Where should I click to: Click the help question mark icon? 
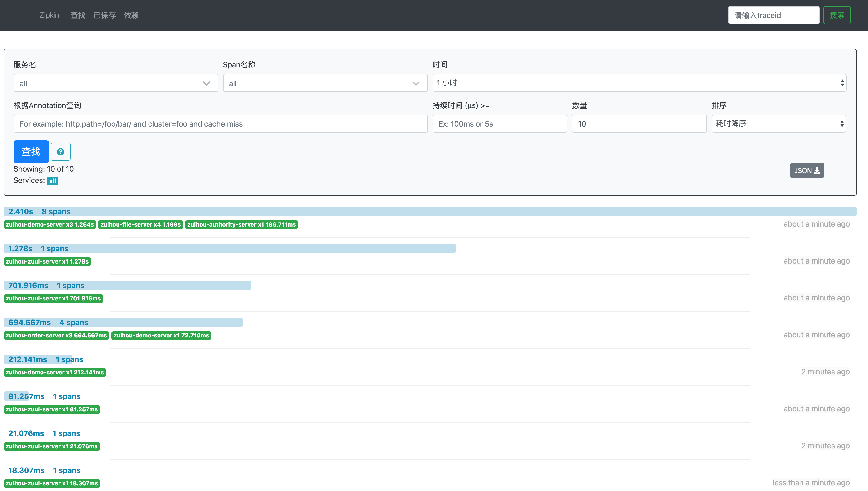click(60, 152)
